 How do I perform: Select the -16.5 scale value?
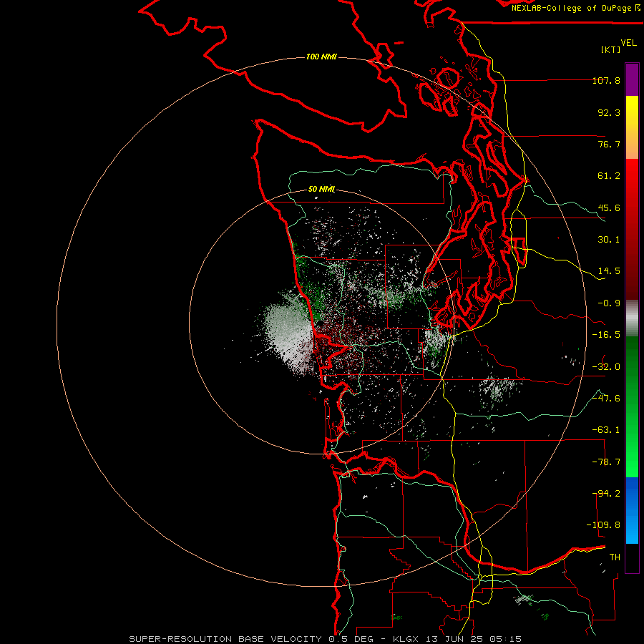[606, 335]
